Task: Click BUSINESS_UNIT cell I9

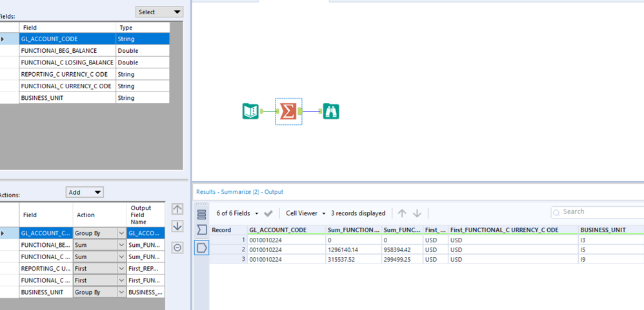Action: coord(611,259)
